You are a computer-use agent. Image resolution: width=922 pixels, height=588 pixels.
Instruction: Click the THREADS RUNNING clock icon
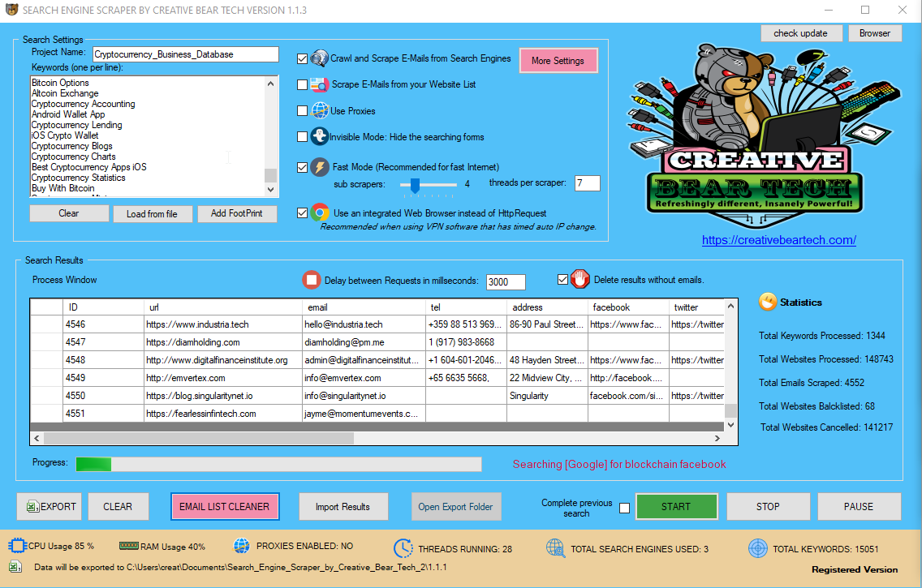(403, 548)
